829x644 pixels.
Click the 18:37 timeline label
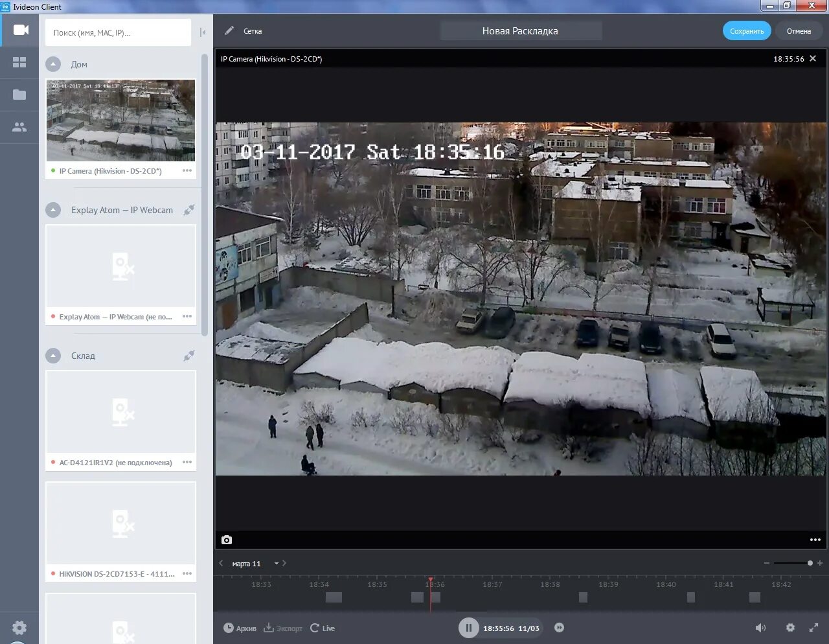(492, 584)
